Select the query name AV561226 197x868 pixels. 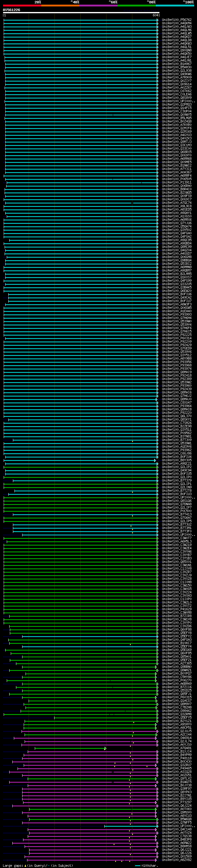(11, 10)
